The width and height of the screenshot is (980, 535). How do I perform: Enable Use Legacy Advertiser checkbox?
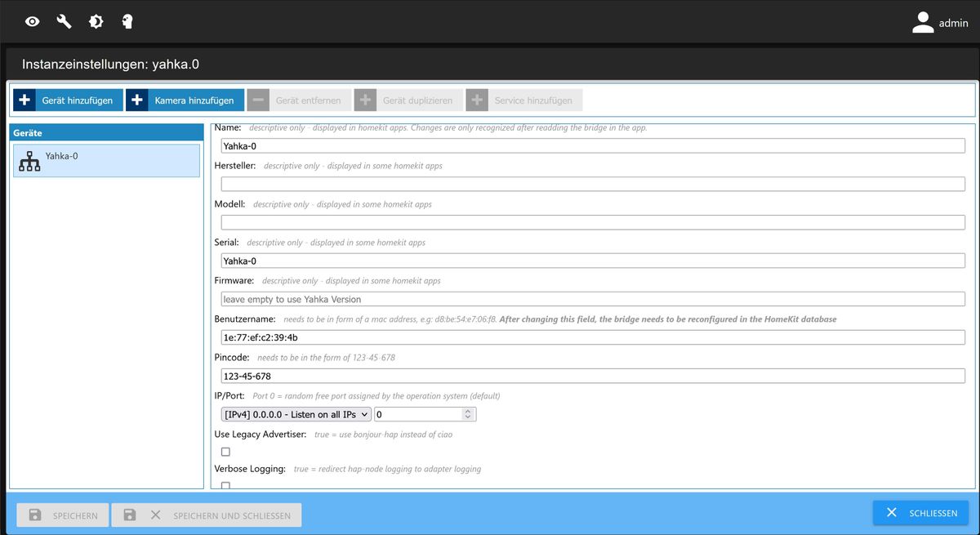(x=225, y=452)
